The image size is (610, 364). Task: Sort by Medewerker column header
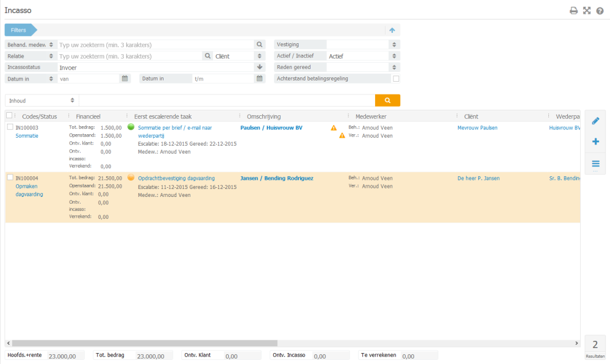[371, 116]
